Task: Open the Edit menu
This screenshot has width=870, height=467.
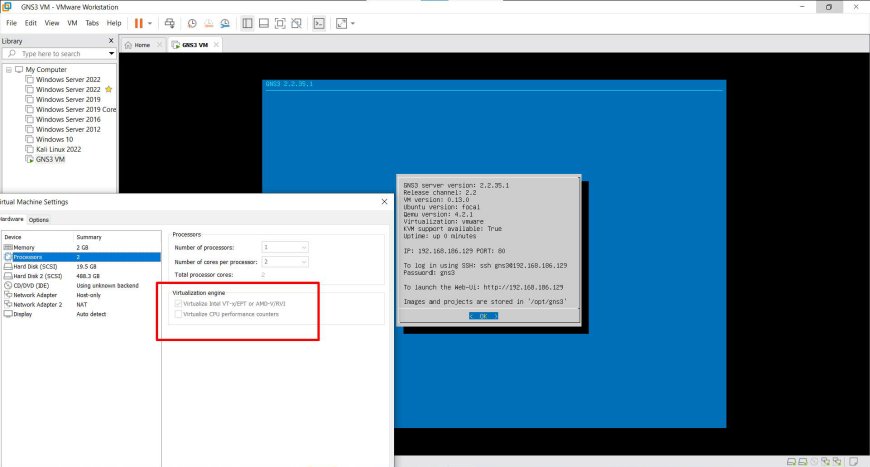Action: pyautogui.click(x=31, y=23)
